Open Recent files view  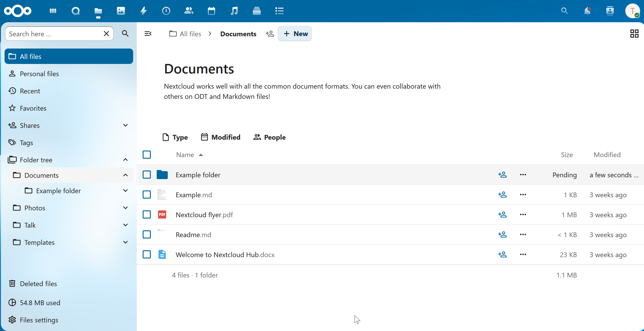point(69,91)
